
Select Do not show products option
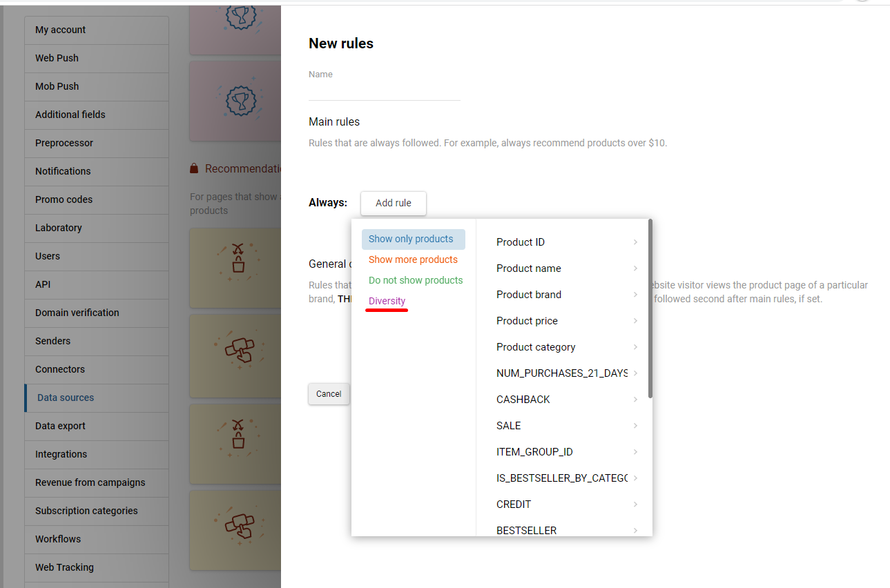click(x=415, y=280)
